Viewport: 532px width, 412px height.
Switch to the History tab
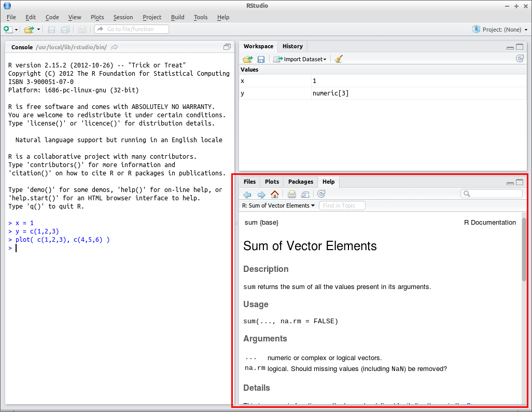point(292,46)
